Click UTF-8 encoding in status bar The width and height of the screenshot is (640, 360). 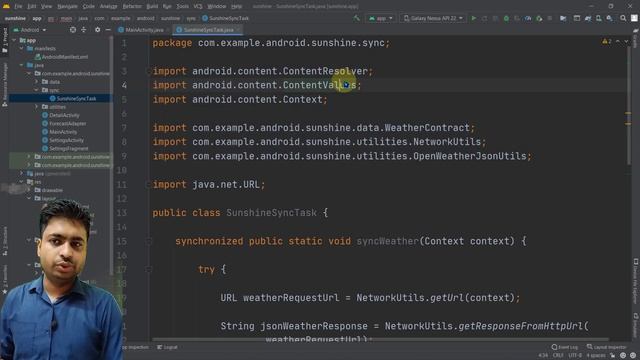tap(575, 356)
